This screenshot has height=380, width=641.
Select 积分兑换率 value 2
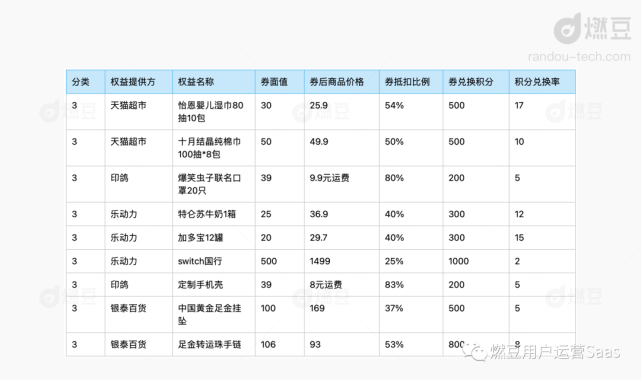point(517,261)
